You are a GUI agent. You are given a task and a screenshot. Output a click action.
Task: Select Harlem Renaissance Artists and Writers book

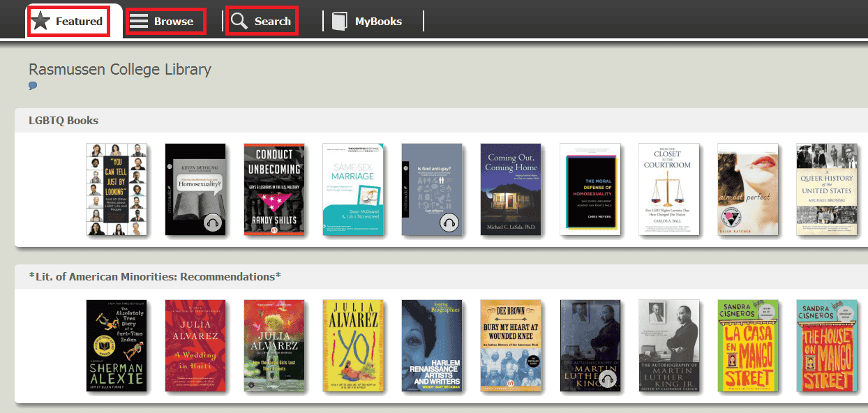pyautogui.click(x=432, y=346)
